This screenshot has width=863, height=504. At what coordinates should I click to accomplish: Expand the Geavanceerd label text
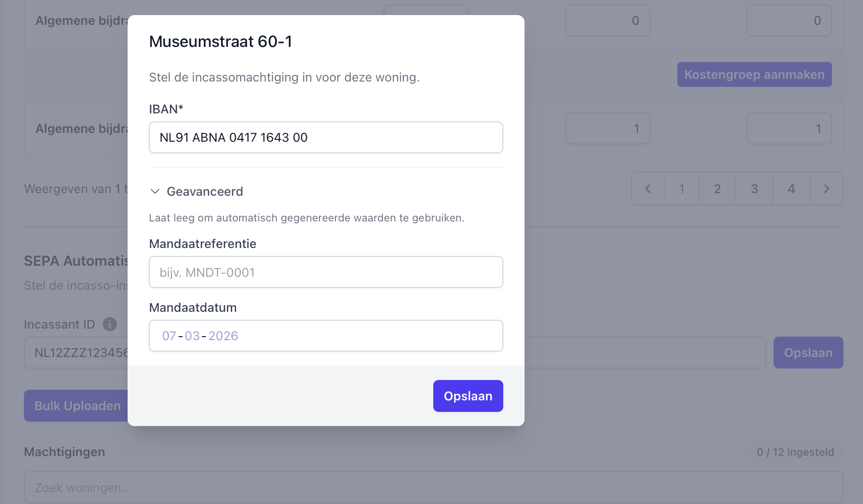(205, 191)
